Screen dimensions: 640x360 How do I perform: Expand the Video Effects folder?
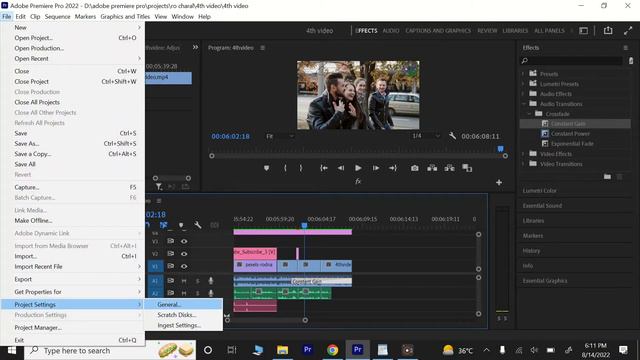[523, 154]
